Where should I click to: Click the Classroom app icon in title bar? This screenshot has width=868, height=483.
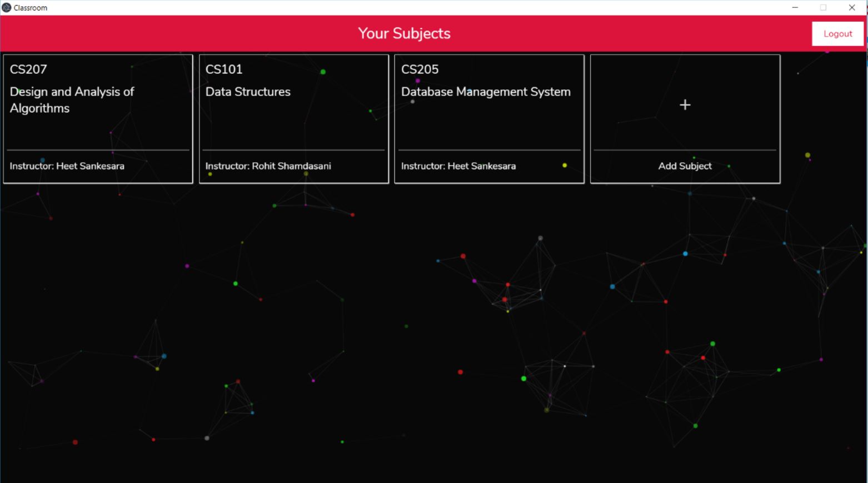(7, 8)
